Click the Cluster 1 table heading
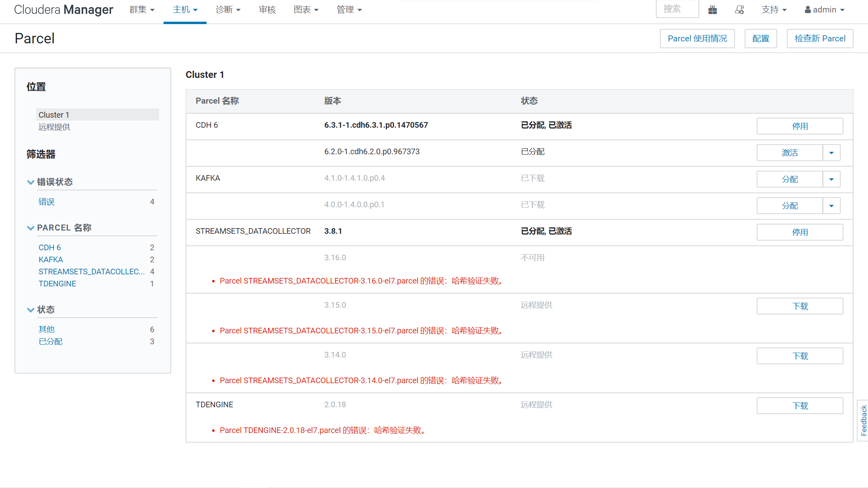 [x=205, y=75]
